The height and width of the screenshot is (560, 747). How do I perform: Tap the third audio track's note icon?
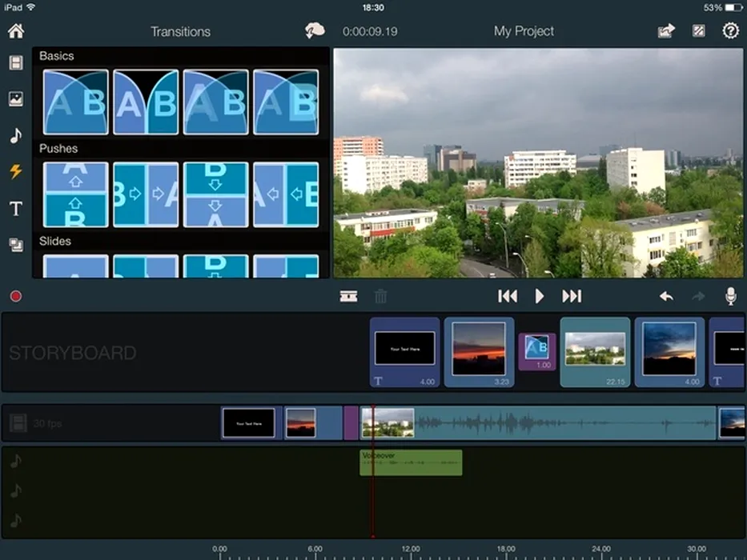(16, 520)
